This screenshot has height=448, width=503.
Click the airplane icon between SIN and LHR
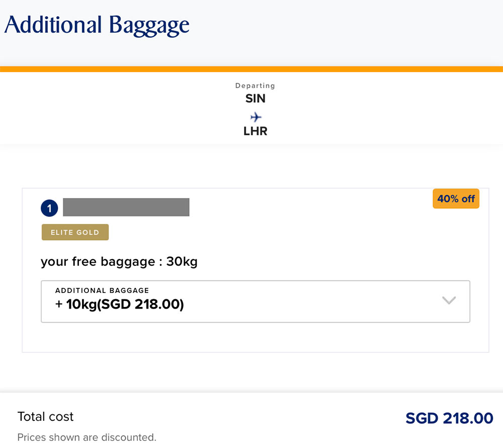(x=255, y=117)
